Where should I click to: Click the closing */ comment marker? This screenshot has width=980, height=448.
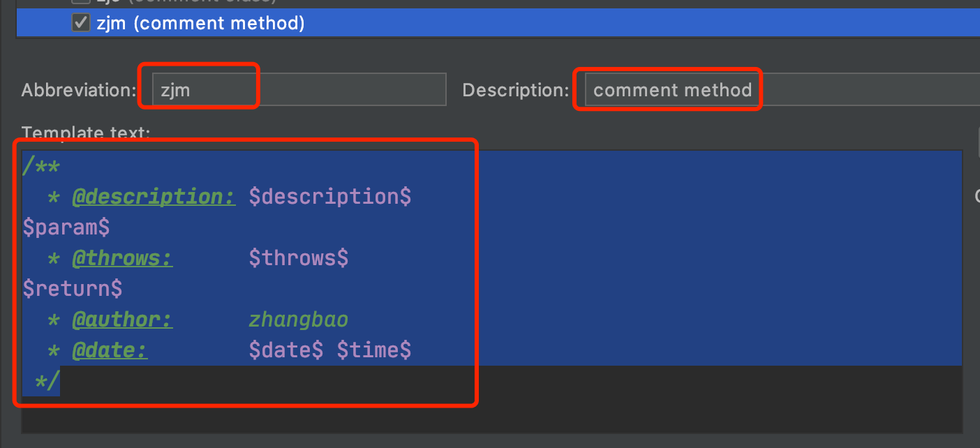tap(47, 381)
